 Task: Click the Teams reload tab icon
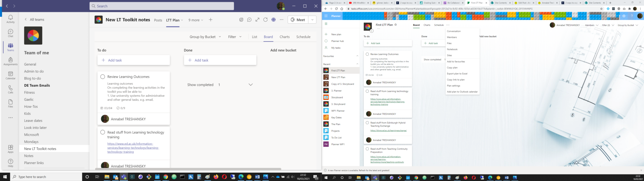[x=265, y=19]
